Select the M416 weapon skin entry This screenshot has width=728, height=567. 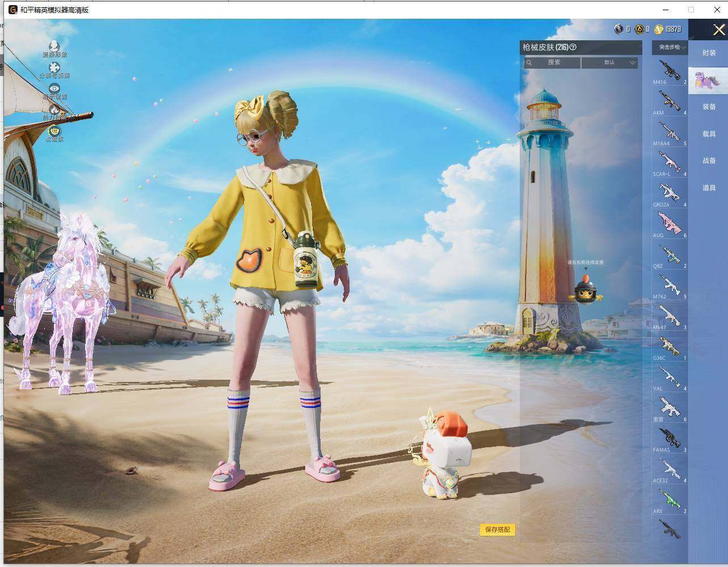670,71
